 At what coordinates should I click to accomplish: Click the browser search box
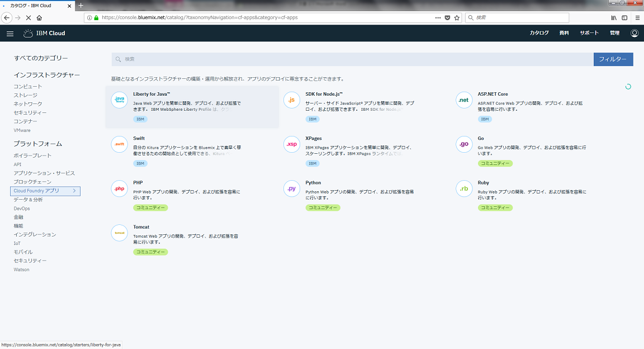517,18
